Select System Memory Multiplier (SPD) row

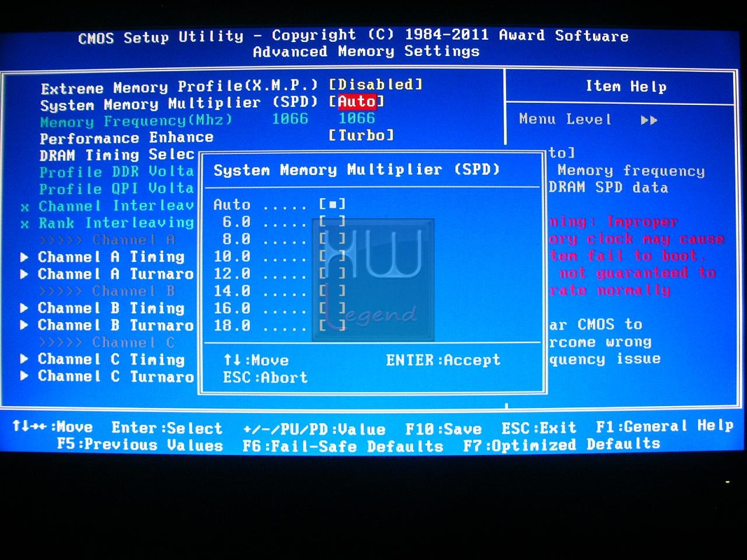[x=179, y=104]
